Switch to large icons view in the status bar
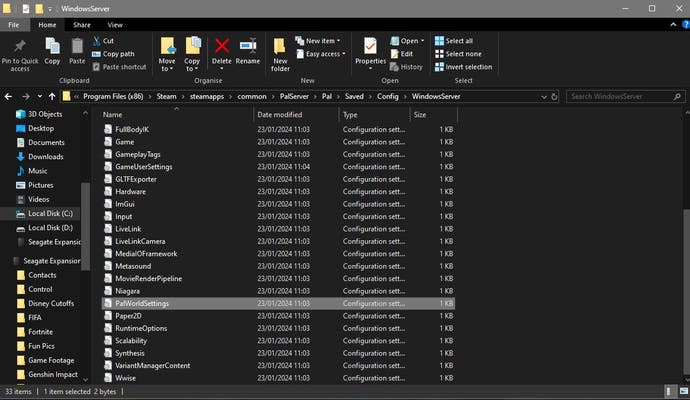The image size is (690, 400). (683, 391)
